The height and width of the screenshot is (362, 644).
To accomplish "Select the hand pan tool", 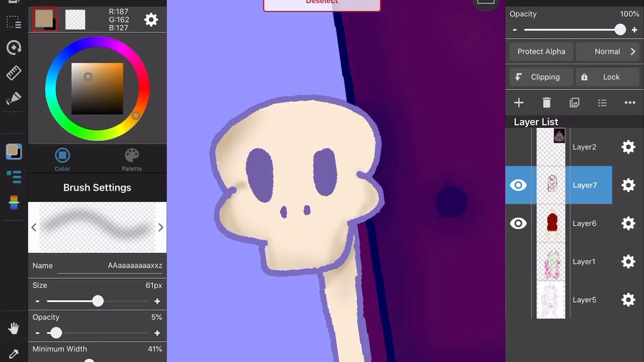I will click(x=14, y=329).
